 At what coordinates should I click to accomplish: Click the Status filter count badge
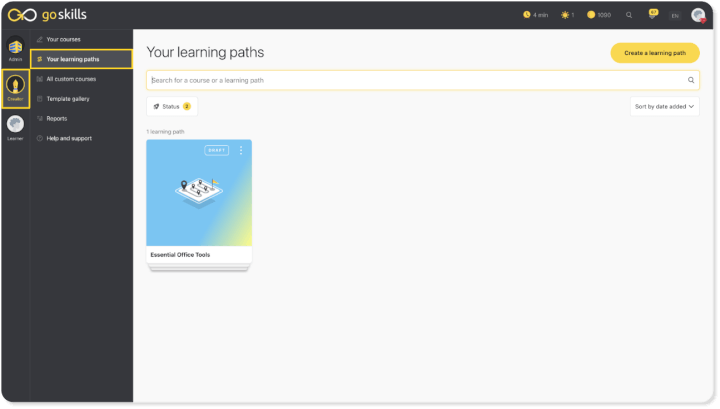coord(187,106)
